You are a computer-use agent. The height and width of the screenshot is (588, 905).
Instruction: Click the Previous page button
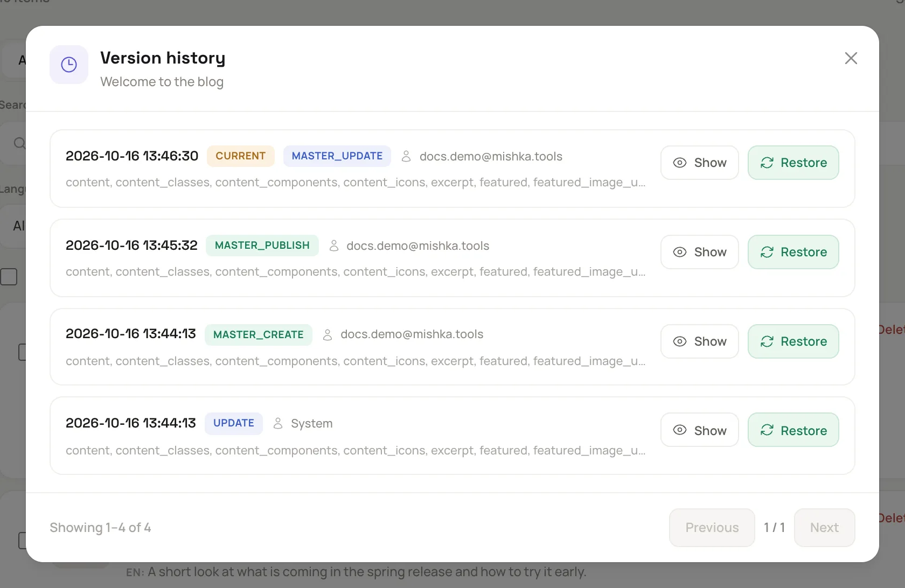pyautogui.click(x=712, y=528)
